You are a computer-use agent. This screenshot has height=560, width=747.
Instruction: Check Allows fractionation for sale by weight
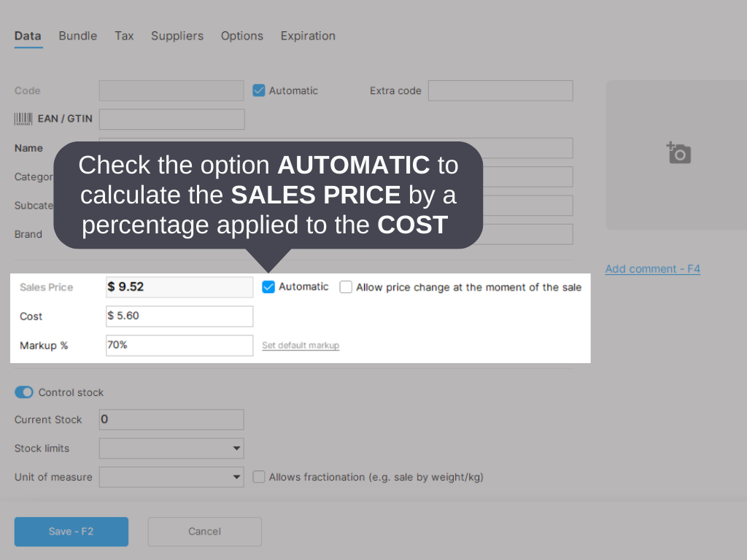point(258,476)
